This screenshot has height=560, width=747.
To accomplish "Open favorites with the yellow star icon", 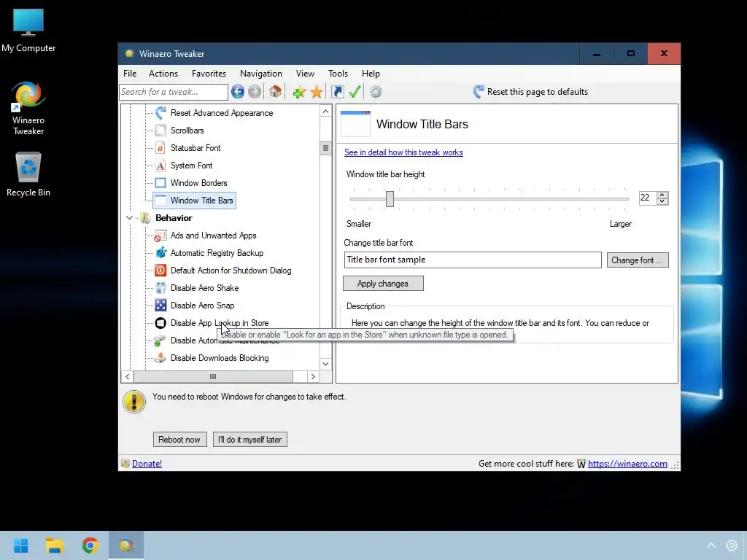I will coord(317,92).
